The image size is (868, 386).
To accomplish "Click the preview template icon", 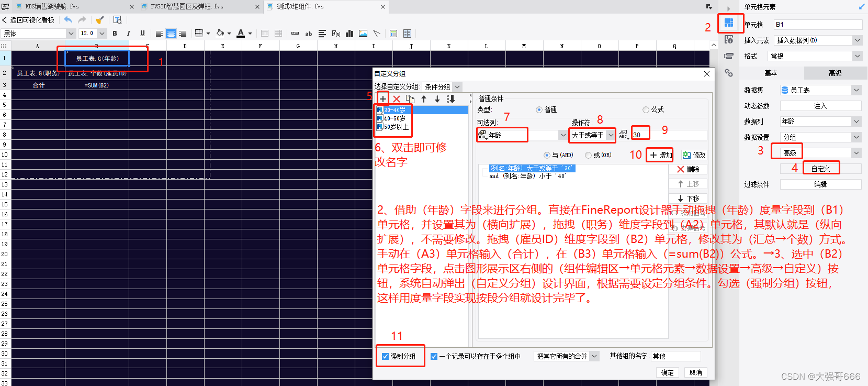I will pyautogui.click(x=117, y=20).
